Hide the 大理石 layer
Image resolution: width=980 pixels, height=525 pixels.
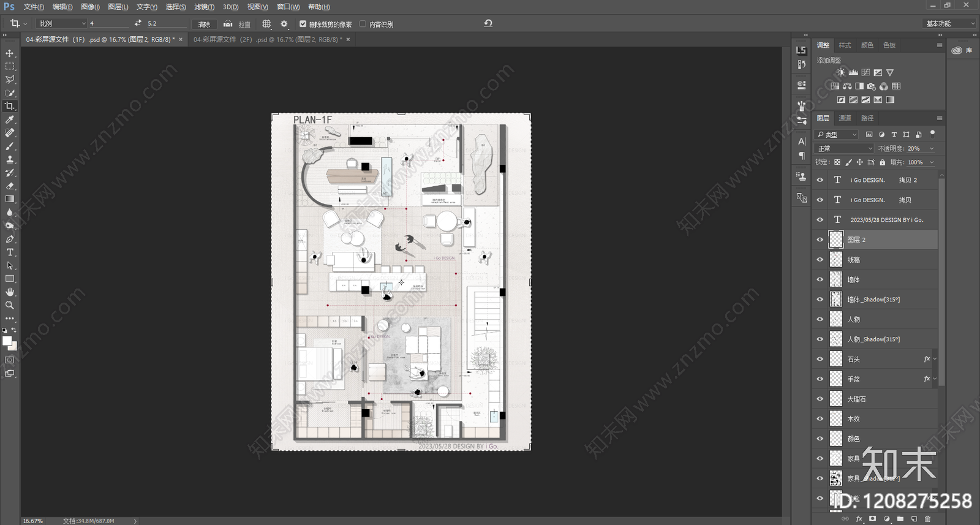pos(820,399)
